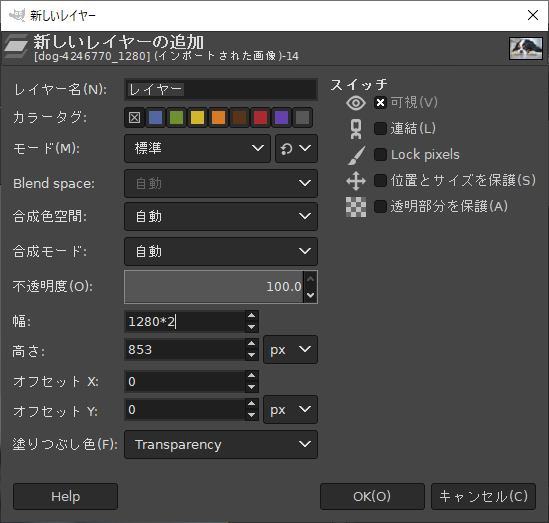Click the Help button

(65, 496)
